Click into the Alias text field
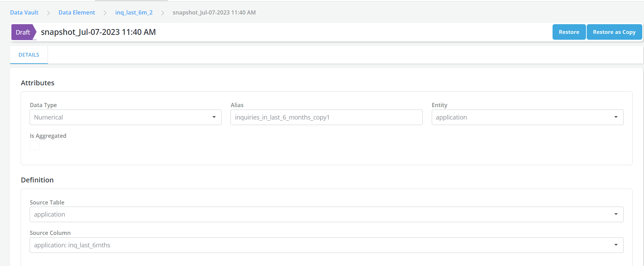Screen dimensions: 644x266 click(326, 117)
